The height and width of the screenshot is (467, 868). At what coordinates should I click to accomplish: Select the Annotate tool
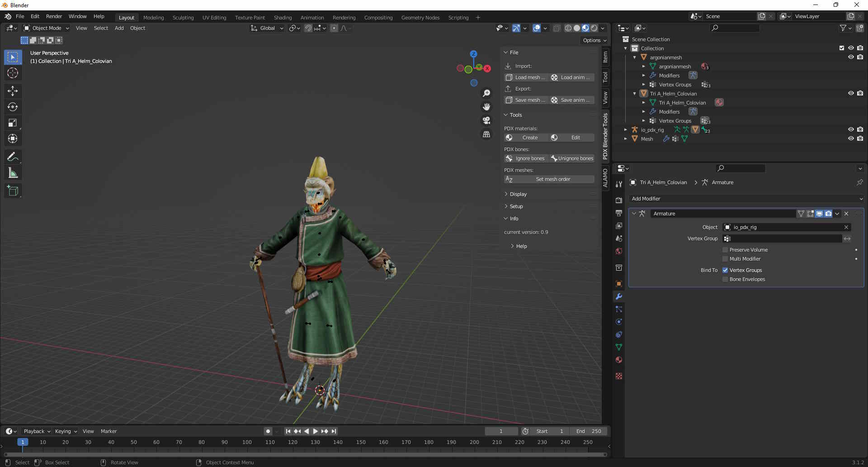13,157
